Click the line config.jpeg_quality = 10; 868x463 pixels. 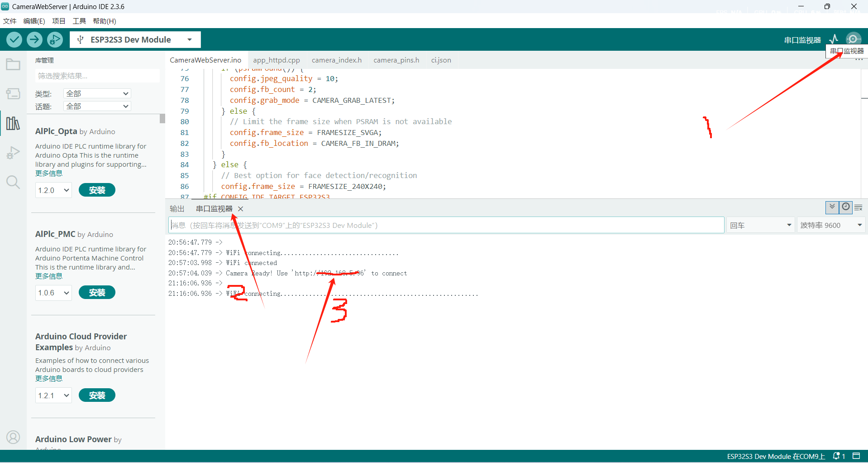pyautogui.click(x=284, y=78)
